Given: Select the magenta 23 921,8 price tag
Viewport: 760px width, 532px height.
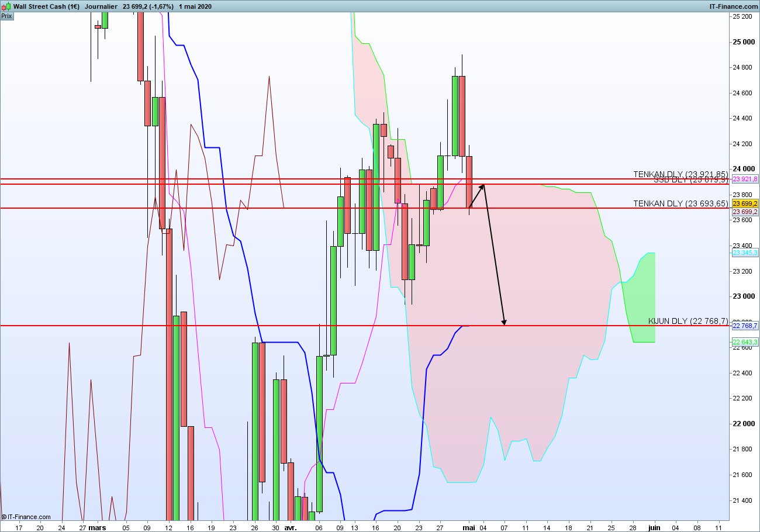Looking at the screenshot, I should coord(745,179).
